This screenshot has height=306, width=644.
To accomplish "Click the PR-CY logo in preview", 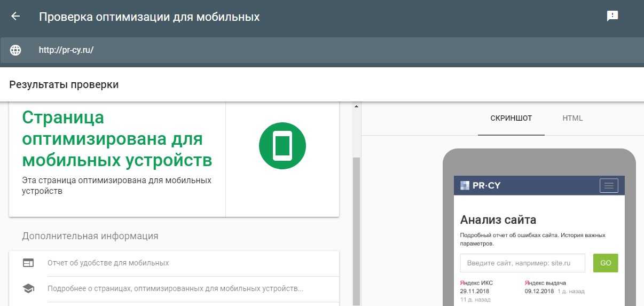I will click(481, 186).
